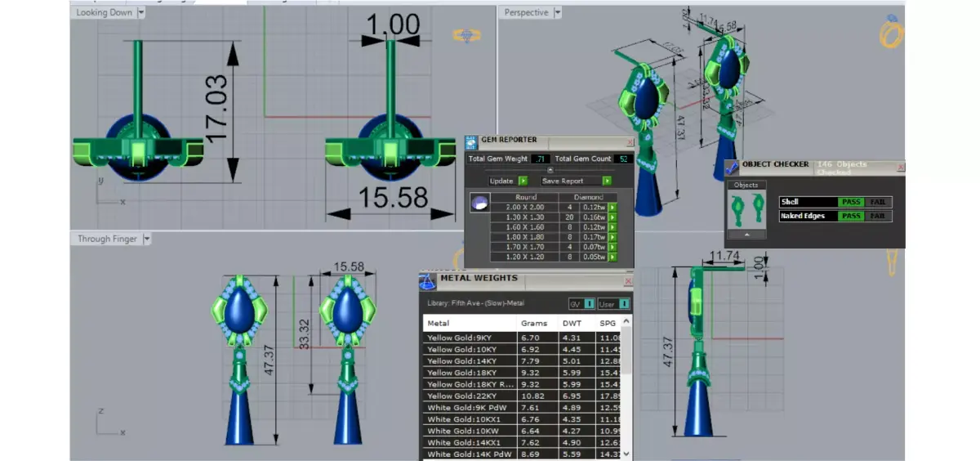Click green arrow on 1.20 X 1.20 gem row

pyautogui.click(x=612, y=257)
